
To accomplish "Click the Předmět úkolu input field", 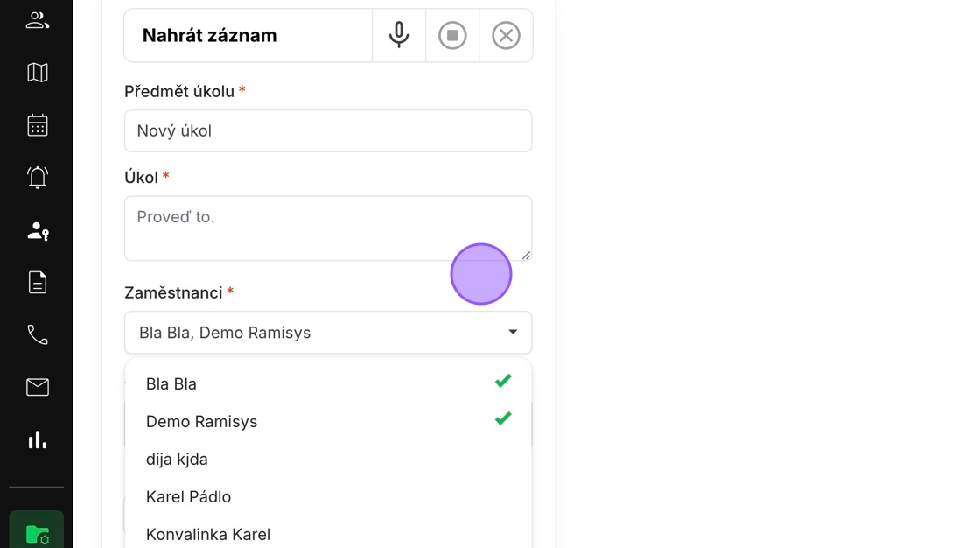I will pyautogui.click(x=327, y=130).
